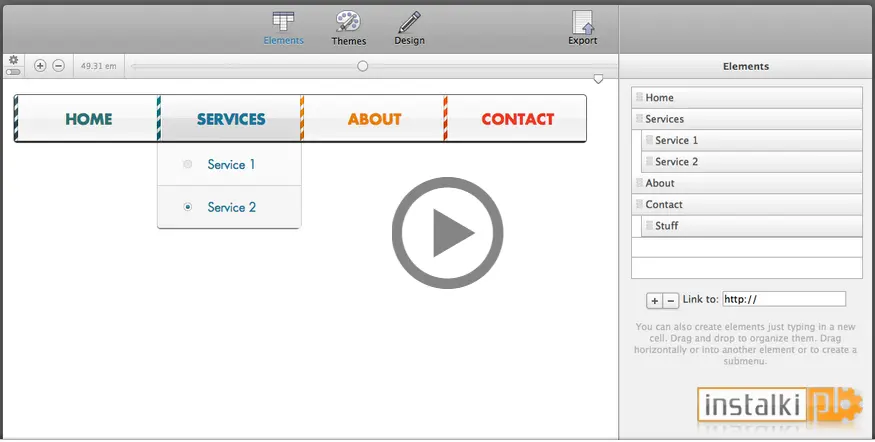Click the drag handle of the Services row

tap(640, 118)
